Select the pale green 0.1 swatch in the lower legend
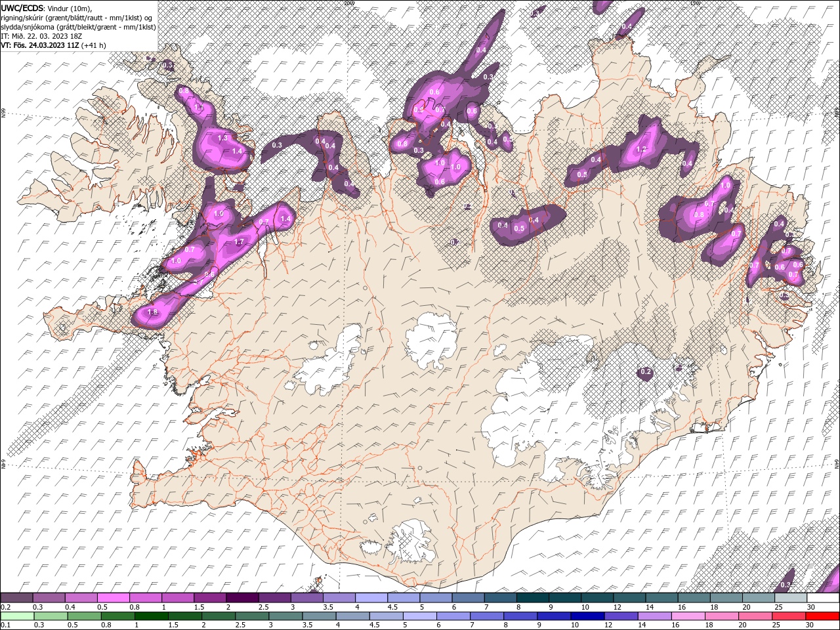 coord(16,616)
